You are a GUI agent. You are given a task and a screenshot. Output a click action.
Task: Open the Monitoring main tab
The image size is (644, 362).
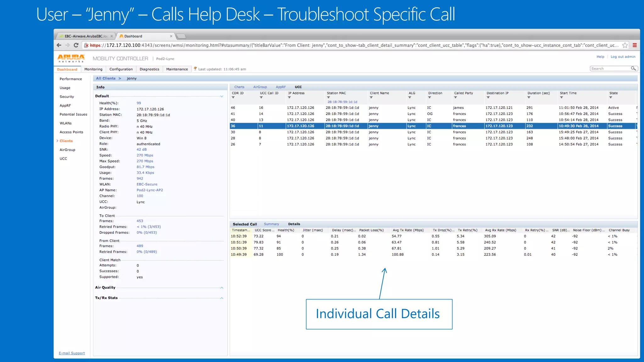tap(93, 69)
